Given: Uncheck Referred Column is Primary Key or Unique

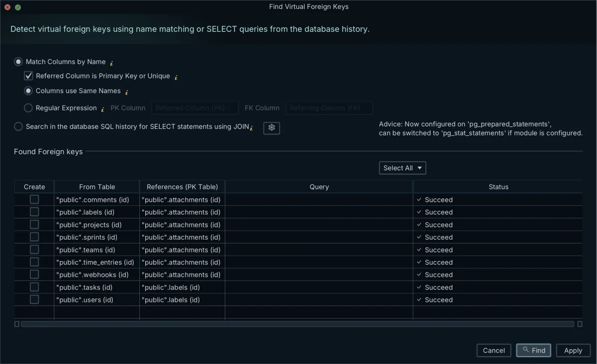Looking at the screenshot, I should point(29,76).
